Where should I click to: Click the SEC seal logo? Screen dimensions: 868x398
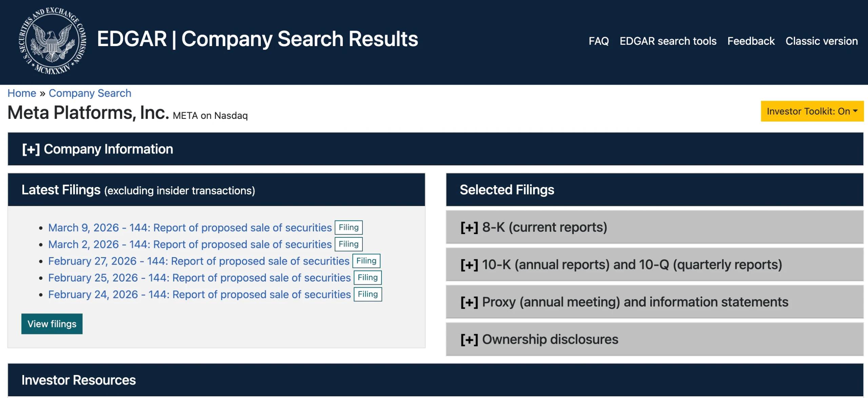click(x=52, y=41)
